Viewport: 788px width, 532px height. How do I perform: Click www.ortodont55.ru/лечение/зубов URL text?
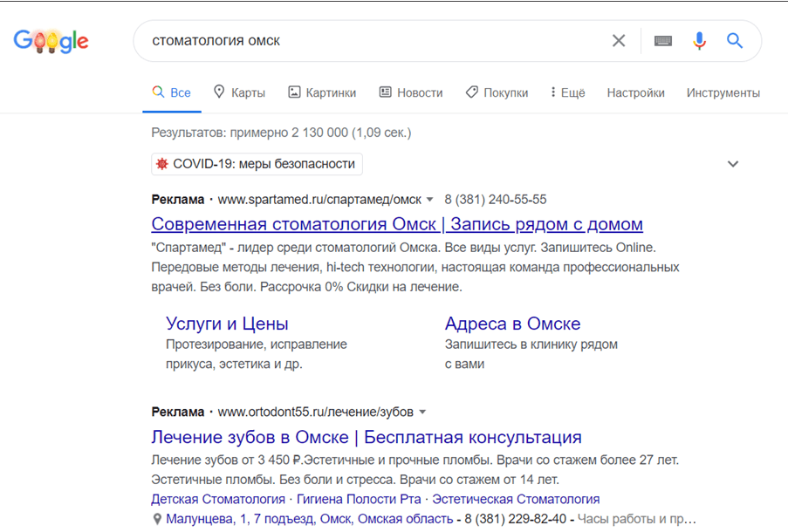coord(316,413)
